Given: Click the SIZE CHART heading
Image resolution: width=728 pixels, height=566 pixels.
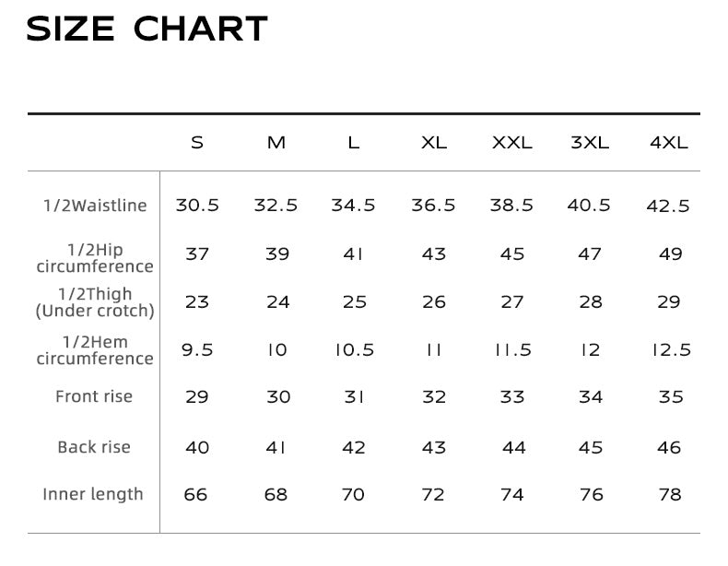Looking at the screenshot, I should [147, 29].
